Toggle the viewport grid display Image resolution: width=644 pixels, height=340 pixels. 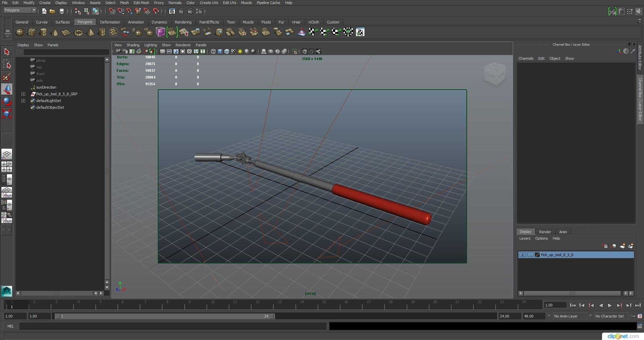point(163,51)
